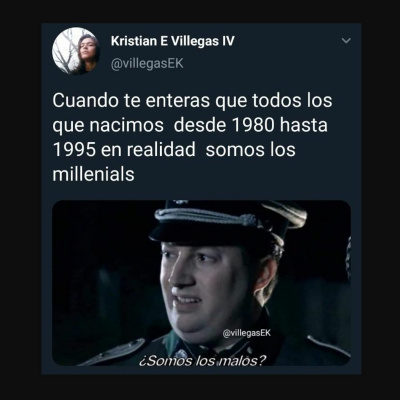Open Kristian E Villegas IV's profile picture
The width and height of the screenshot is (400, 400).
click(76, 51)
